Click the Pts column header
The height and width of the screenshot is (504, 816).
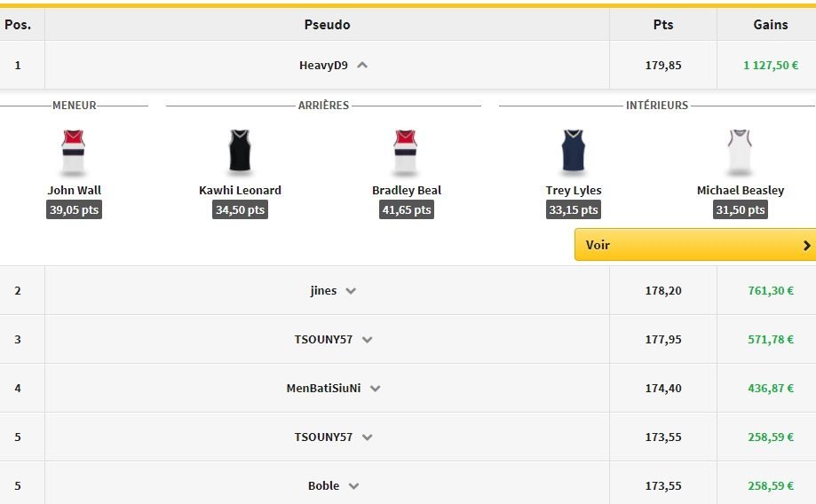click(663, 25)
